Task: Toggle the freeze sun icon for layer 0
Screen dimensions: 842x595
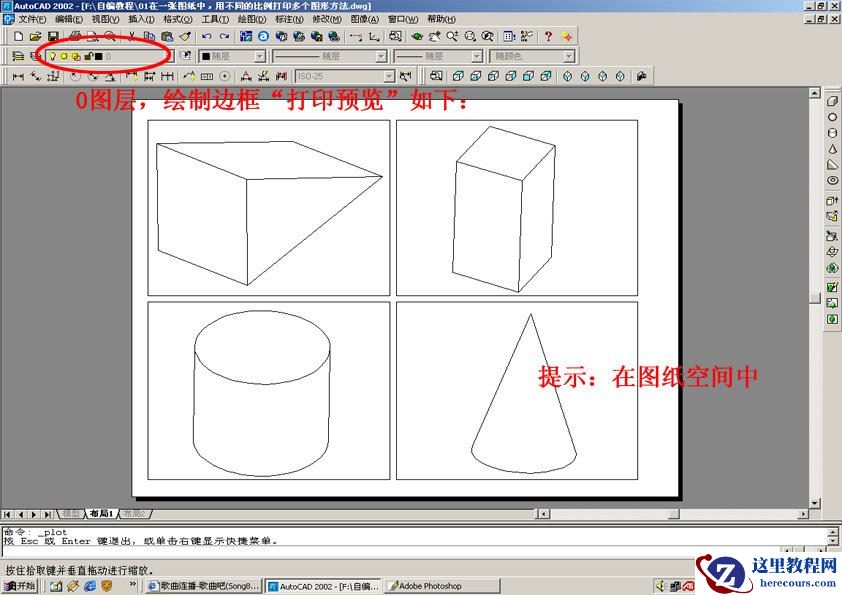Action: tap(65, 56)
